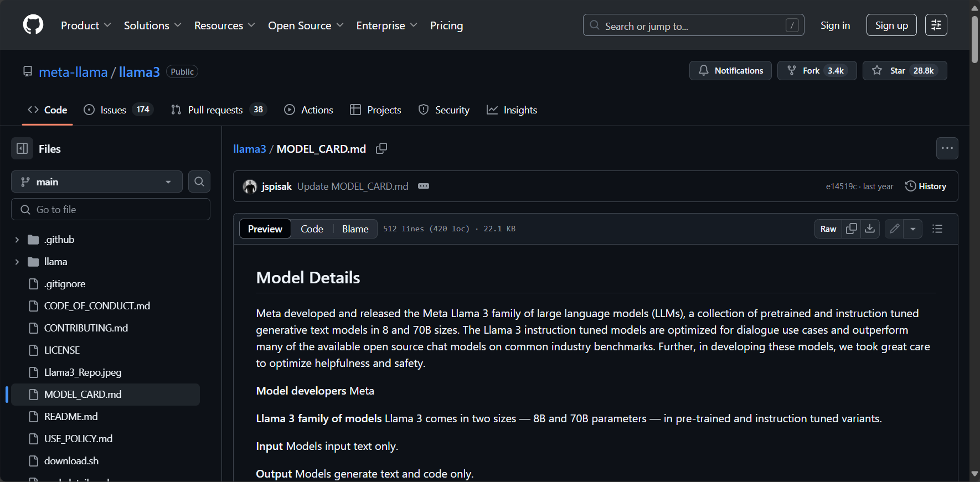Open the Insights tab
The width and height of the screenshot is (980, 482).
tap(512, 110)
